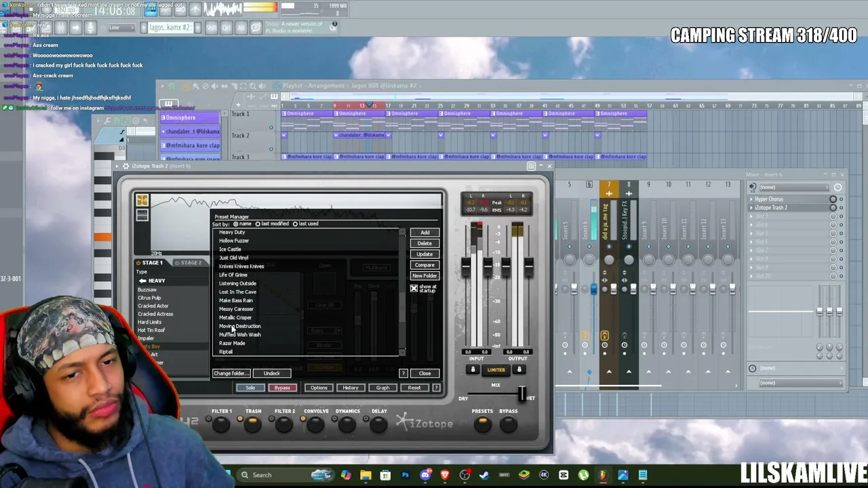Toggle the red Bypass button
This screenshot has width=868, height=488.
pyautogui.click(x=282, y=388)
